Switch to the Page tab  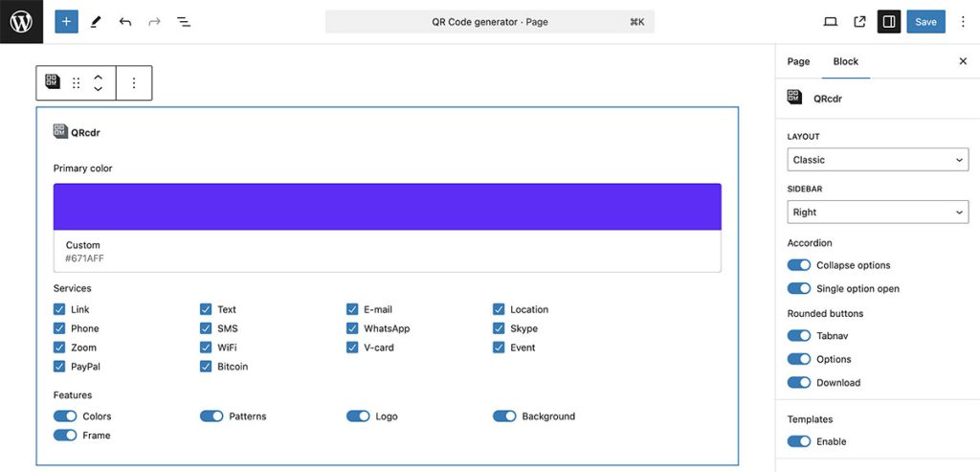pos(798,61)
